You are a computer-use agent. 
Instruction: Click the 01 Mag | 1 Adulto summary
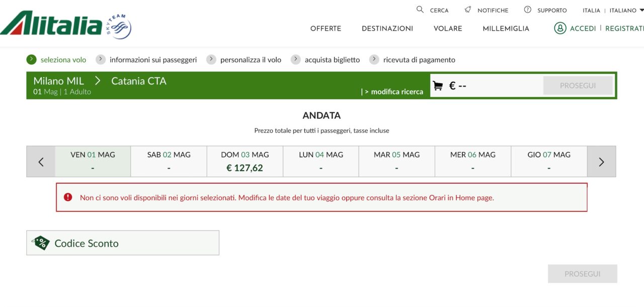pos(62,92)
